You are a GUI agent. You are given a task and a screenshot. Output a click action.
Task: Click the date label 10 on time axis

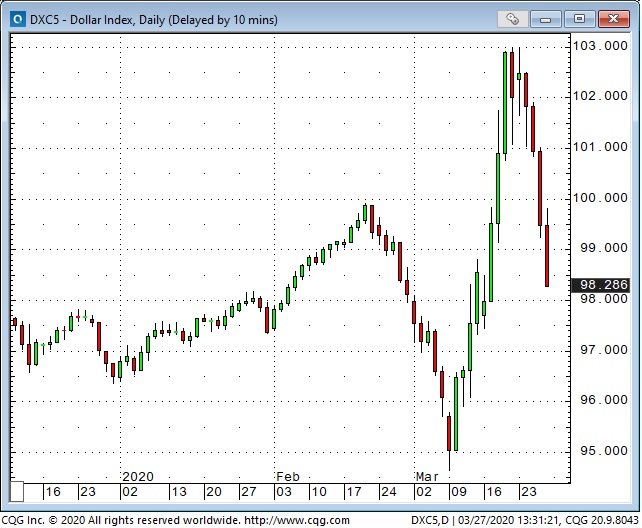click(319, 492)
